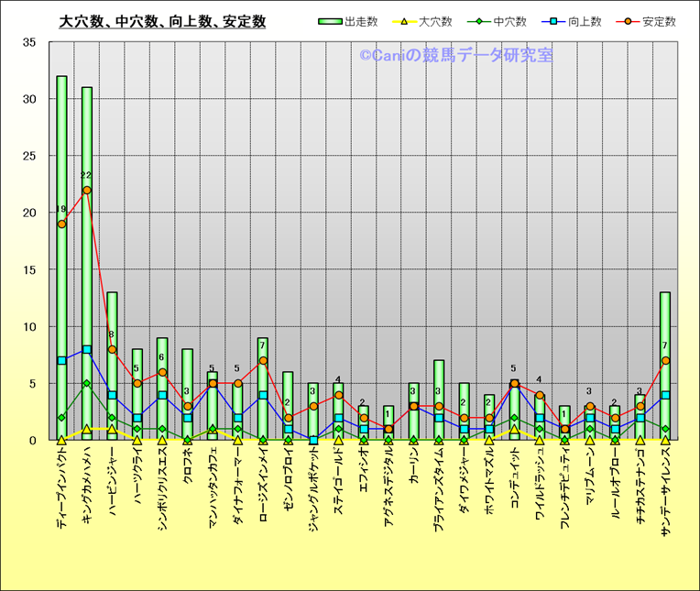
Task: Select the orange data point labeled 19
Action: [x=61, y=224]
